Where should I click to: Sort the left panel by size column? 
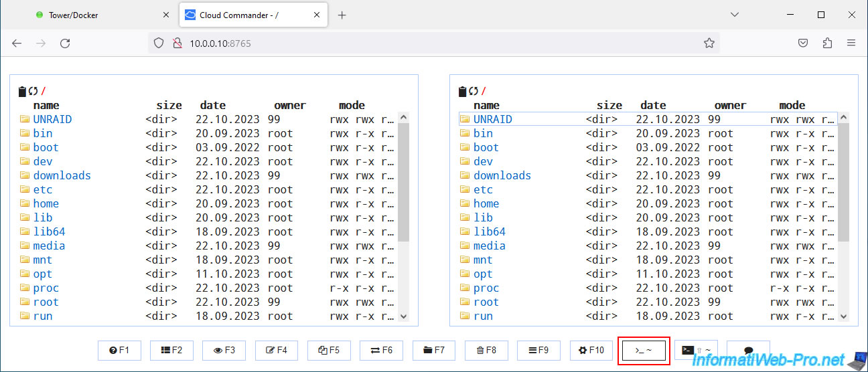click(x=169, y=105)
